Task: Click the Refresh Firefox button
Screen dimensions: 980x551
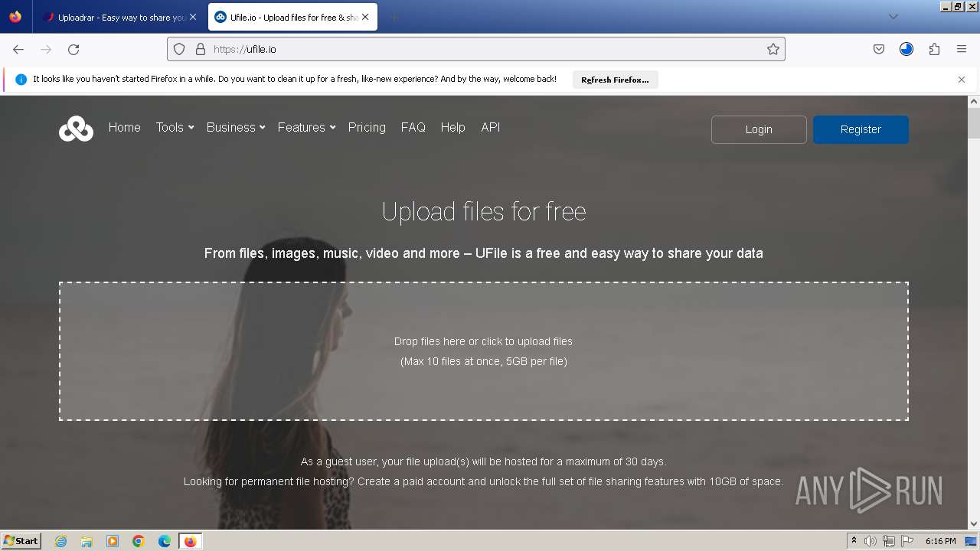Action: (615, 80)
